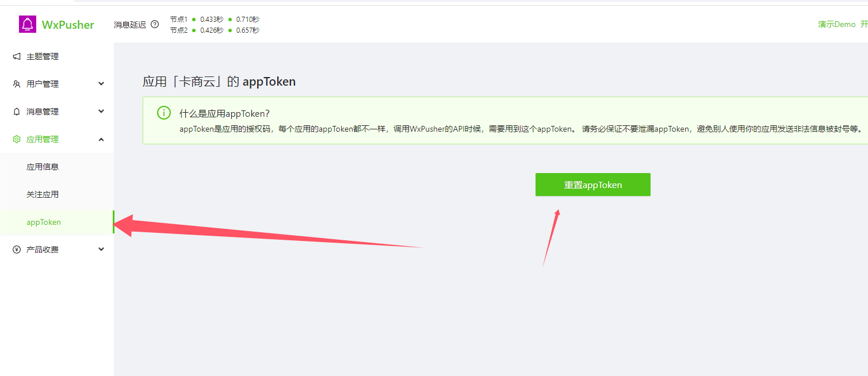The width and height of the screenshot is (868, 376).
Task: Click the 0.426秒 latency value
Action: pos(212,30)
